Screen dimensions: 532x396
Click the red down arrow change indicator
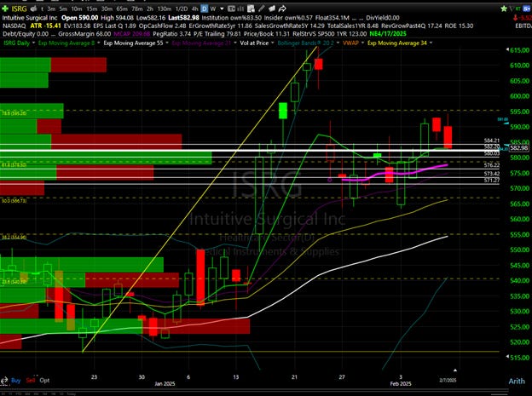515,18
